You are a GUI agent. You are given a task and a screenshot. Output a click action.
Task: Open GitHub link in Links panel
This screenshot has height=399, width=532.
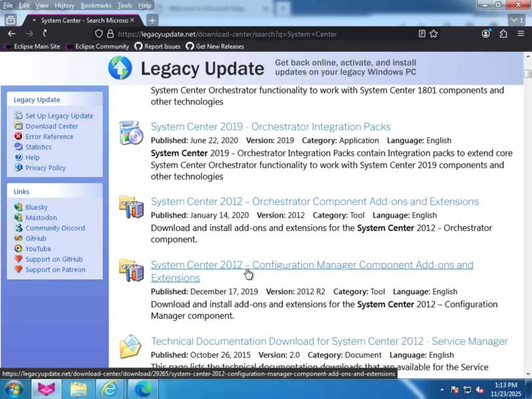(36, 238)
